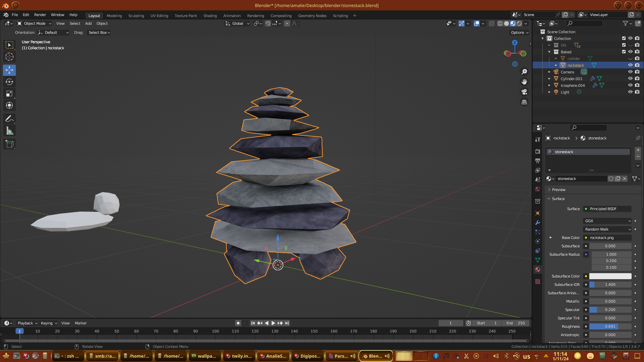Open the Render menu
This screenshot has width=644, height=362.
pos(40,15)
